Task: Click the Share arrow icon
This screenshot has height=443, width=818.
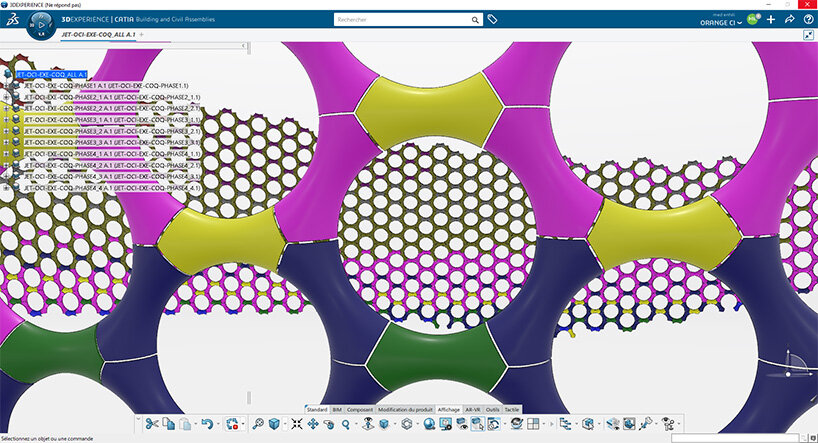Action: pos(790,19)
